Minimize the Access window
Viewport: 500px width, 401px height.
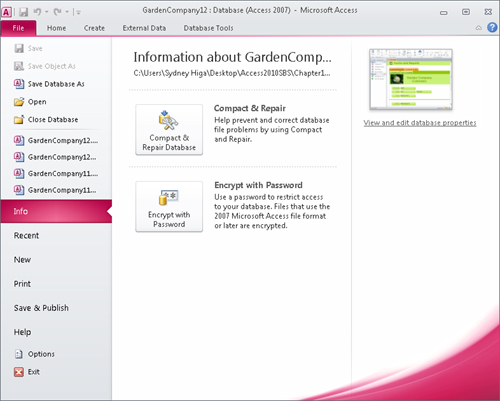click(x=444, y=12)
